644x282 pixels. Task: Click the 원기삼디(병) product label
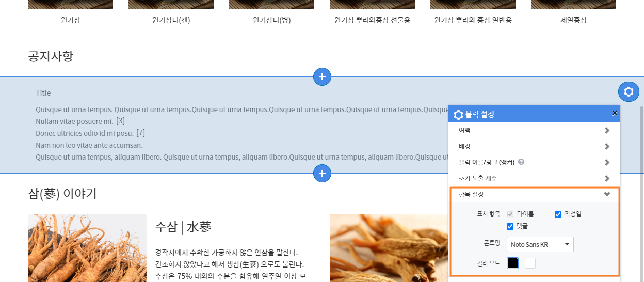pos(272,21)
